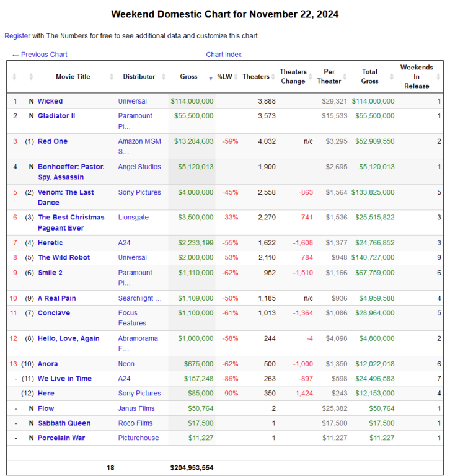The height and width of the screenshot is (476, 450).
Task: Select the Angel Studios distributor link
Action: click(x=139, y=167)
